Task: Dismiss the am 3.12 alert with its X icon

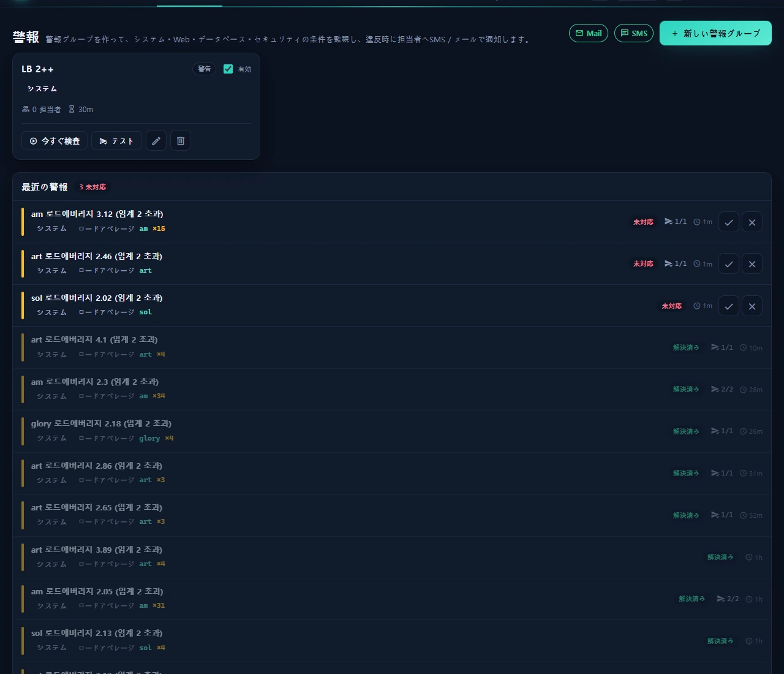Action: [x=752, y=222]
